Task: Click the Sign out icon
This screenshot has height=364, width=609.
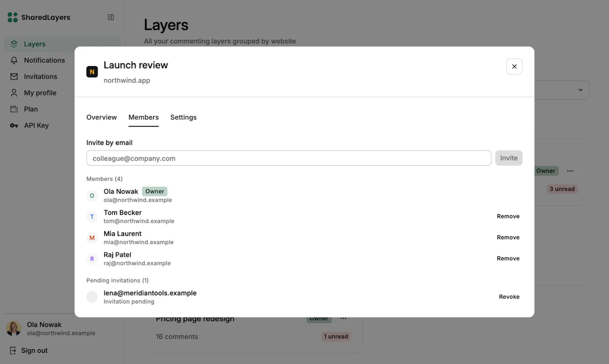Action: pos(13,350)
